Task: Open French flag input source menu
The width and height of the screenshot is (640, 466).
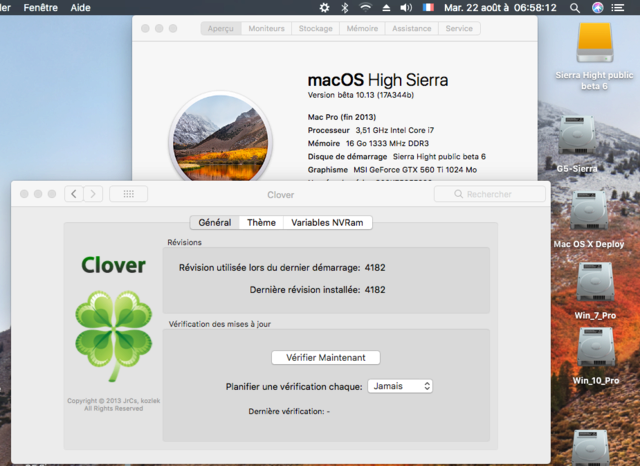Action: [428, 7]
